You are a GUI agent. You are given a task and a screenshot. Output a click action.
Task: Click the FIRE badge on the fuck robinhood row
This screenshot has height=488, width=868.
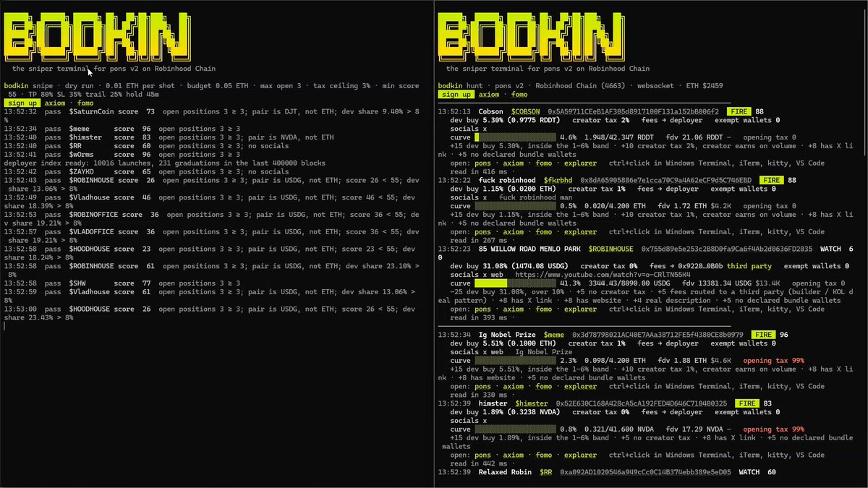tap(771, 180)
